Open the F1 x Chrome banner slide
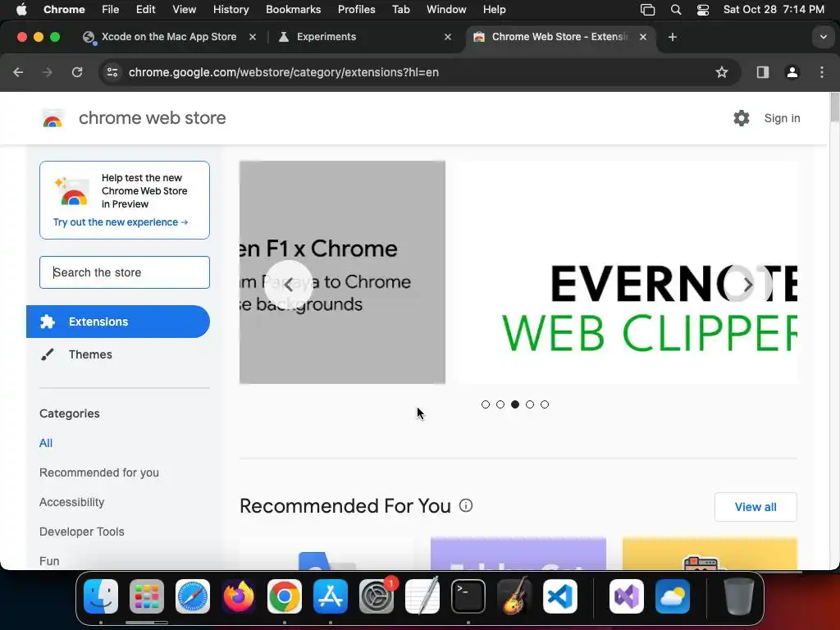Screen dimensions: 840x630 342,272
